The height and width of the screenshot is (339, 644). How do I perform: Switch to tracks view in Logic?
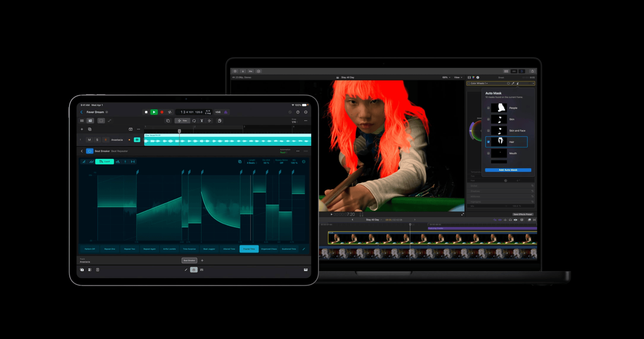(90, 121)
